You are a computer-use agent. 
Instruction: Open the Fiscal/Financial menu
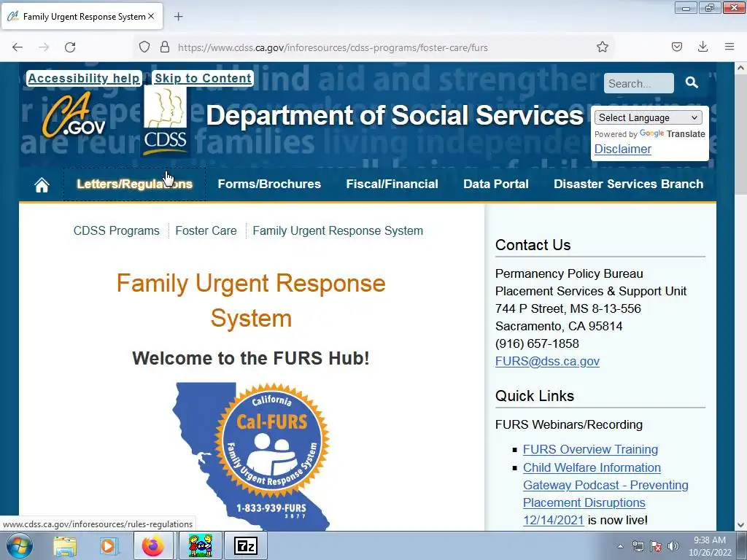click(392, 184)
